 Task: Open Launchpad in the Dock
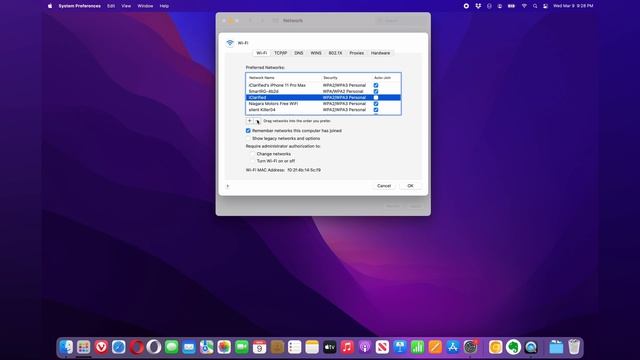(84, 347)
